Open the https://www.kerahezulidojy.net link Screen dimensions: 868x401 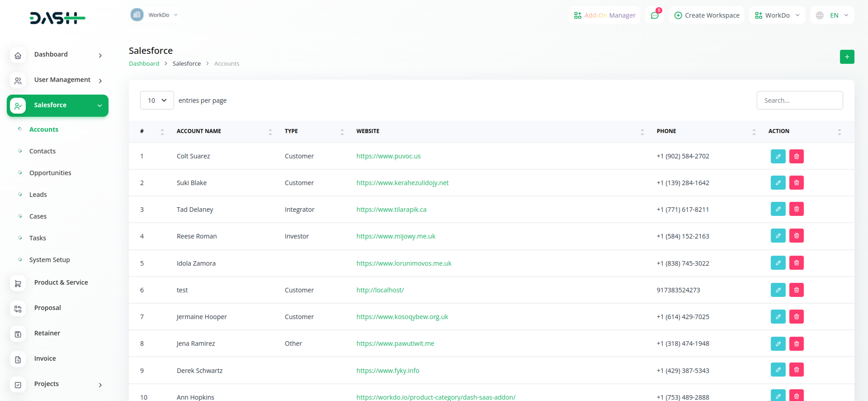pos(402,183)
